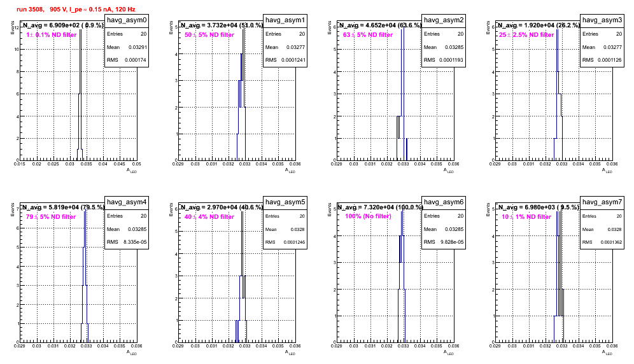Click the N_avg = 5.819e+04 label
Image resolution: width=634 pixels, height=364 pixels.
click(62, 207)
